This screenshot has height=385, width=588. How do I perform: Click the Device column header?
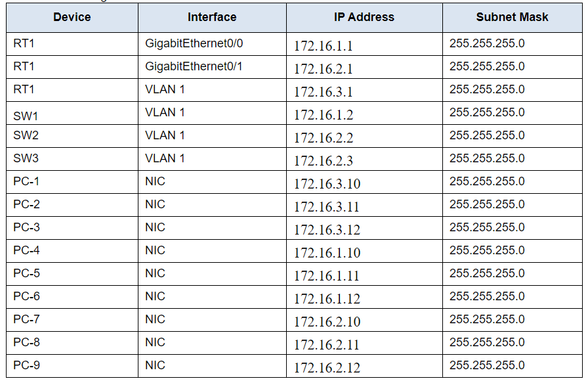coord(72,17)
